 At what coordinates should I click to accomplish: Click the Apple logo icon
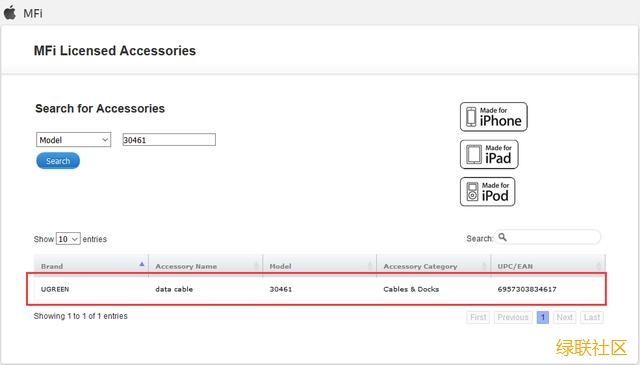10,13
